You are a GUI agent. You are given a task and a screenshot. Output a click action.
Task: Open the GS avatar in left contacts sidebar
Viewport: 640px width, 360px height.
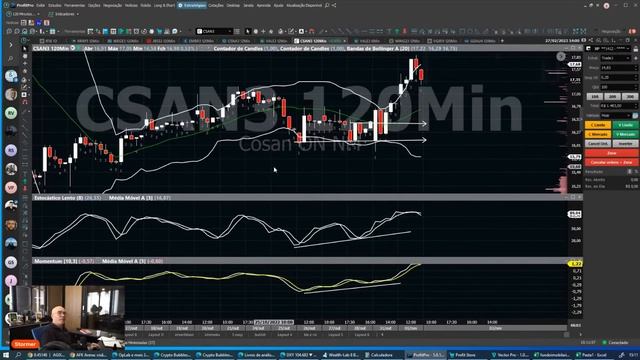coord(11,262)
